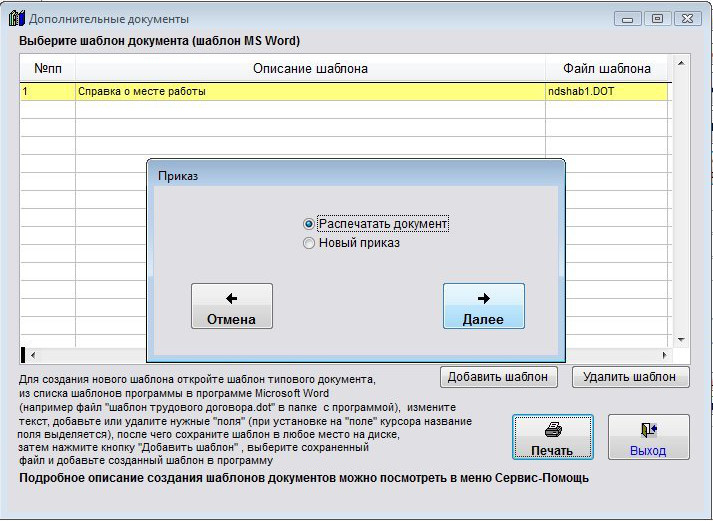Viewport: 713px width, 521px height.
Task: Click the "ndshab1.DOT" file cell
Action: tap(607, 91)
